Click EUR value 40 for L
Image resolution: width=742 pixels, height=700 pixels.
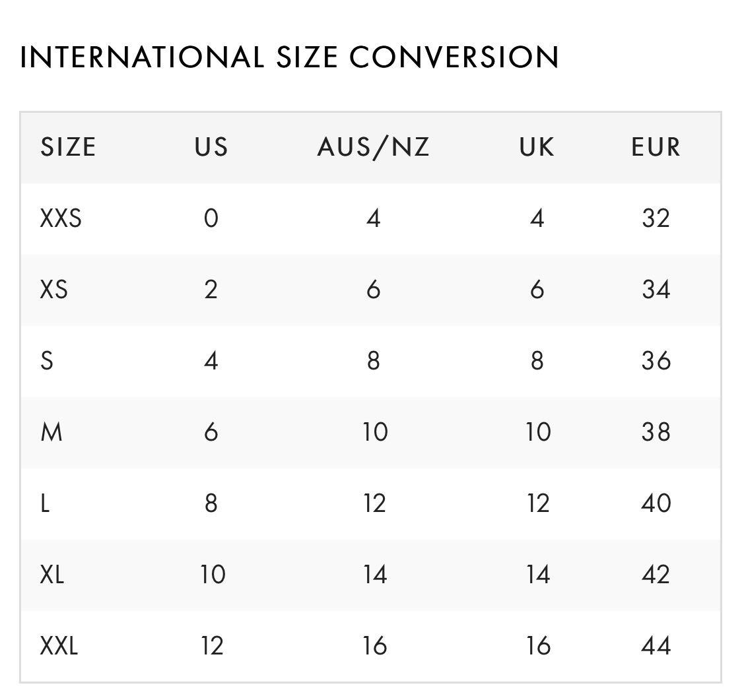(x=656, y=503)
